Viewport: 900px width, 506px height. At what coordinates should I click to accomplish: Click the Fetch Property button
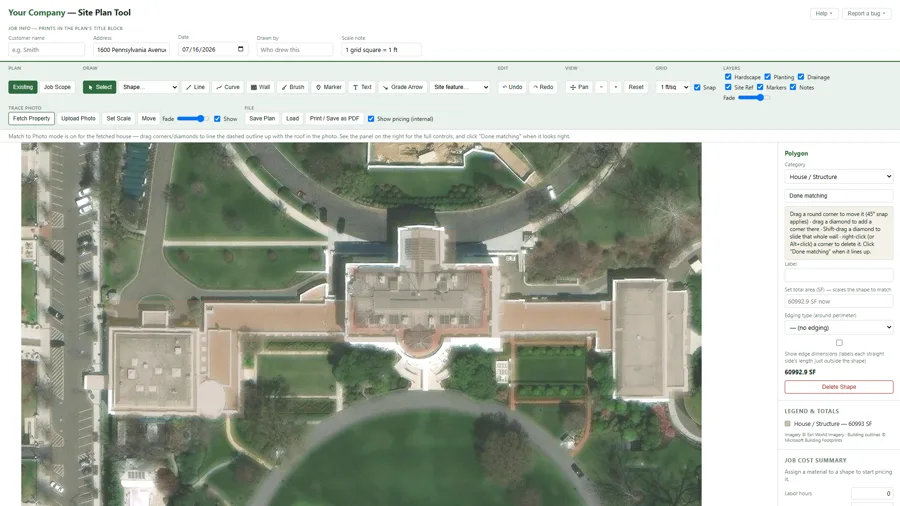tap(32, 118)
